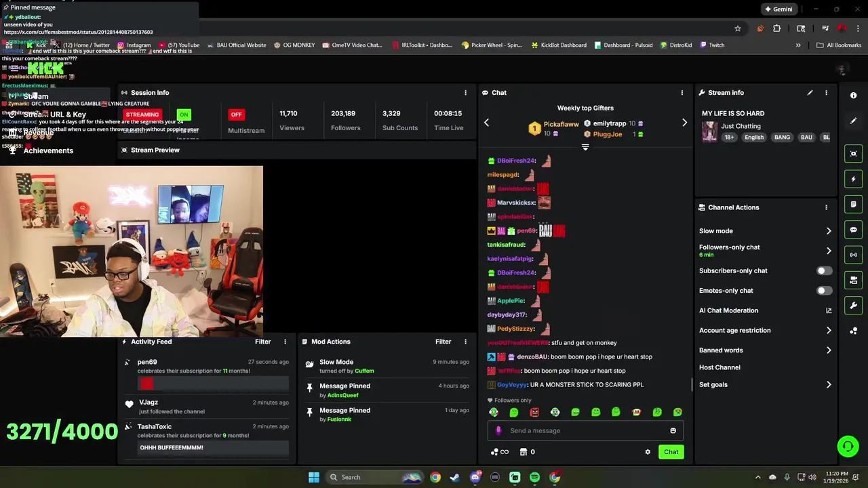Select the lightning bolt quick actions icon

coord(853,179)
